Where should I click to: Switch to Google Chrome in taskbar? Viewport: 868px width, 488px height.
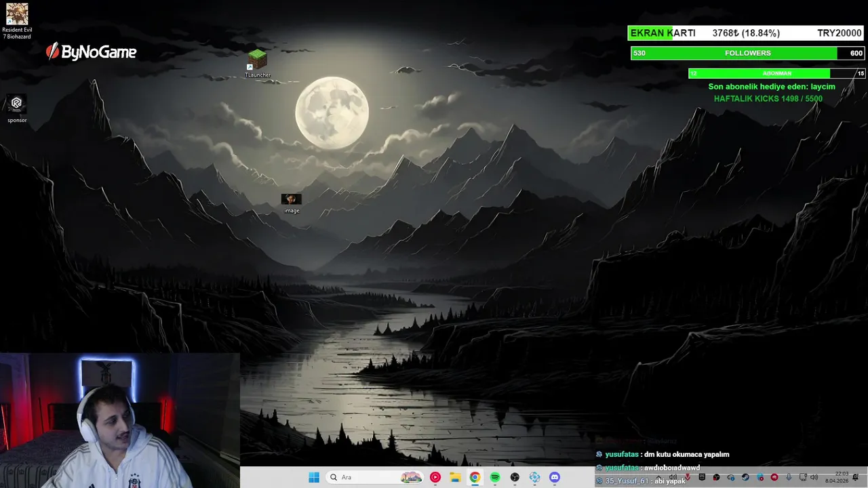pos(475,477)
